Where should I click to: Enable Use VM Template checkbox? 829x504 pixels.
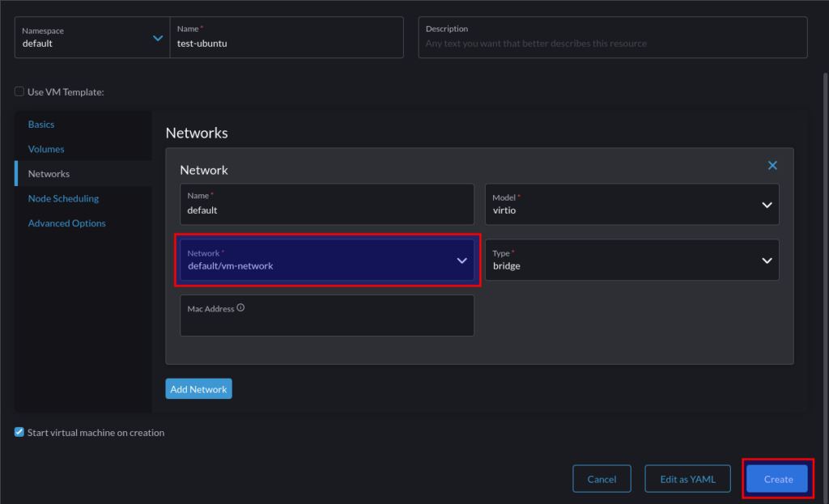(19, 91)
